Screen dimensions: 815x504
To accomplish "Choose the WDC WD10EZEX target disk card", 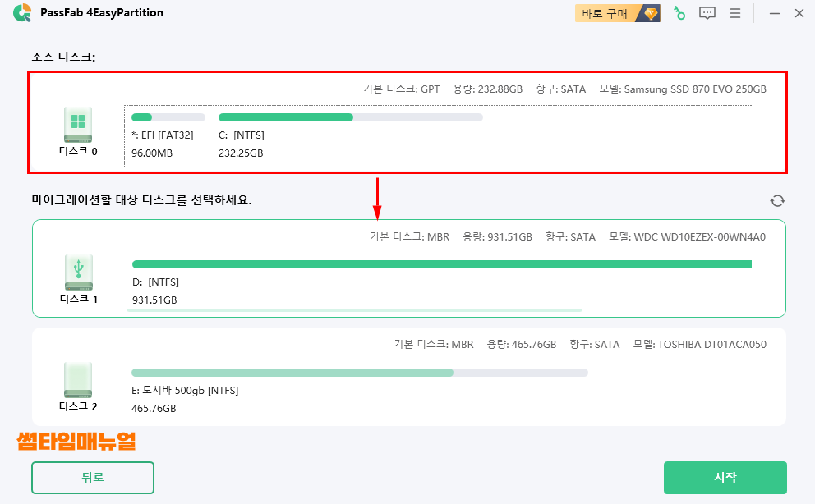I will [409, 268].
